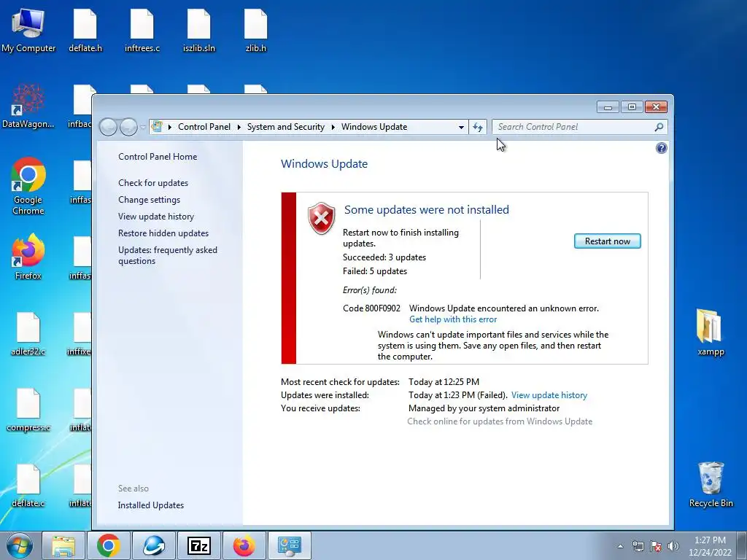Open the xampp folder on desktop
This screenshot has height=560, width=747.
click(711, 332)
